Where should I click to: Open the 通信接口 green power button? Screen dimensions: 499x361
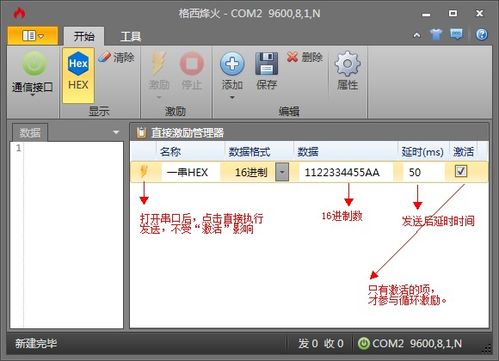[34, 63]
